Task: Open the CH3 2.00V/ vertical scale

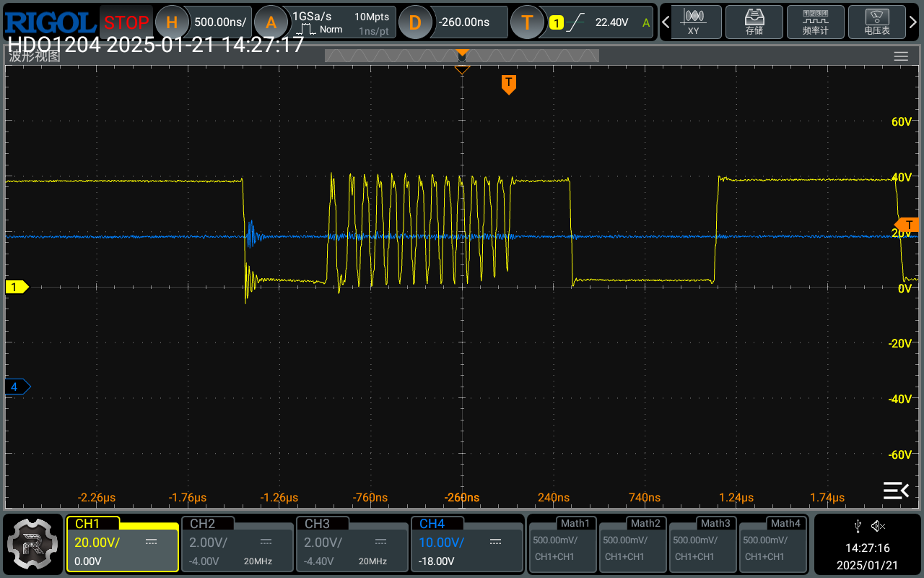Action: (323, 543)
